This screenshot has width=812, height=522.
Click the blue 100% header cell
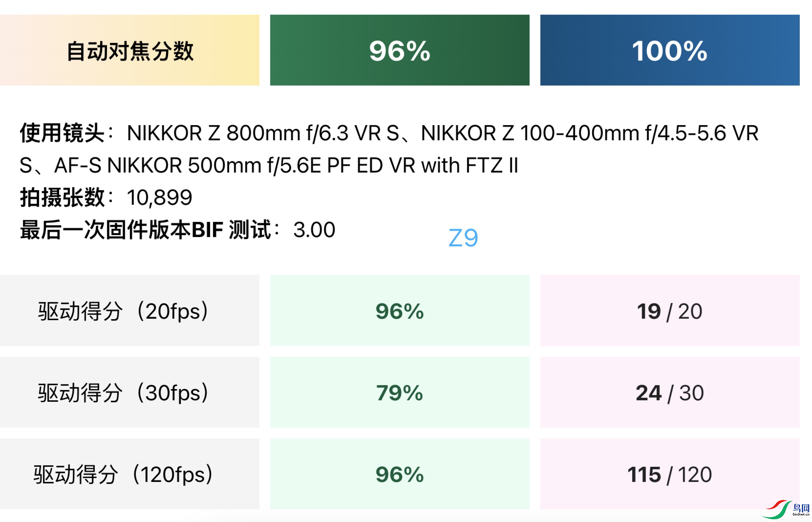669,50
